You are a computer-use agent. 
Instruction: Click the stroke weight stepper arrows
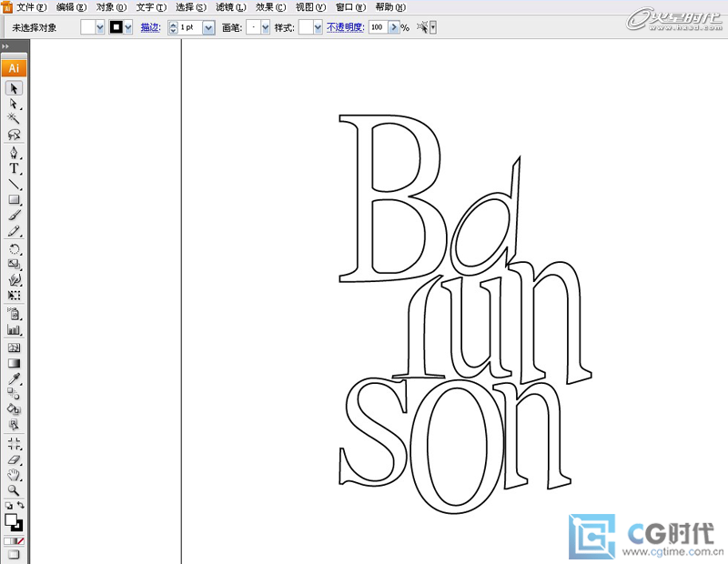click(x=173, y=28)
